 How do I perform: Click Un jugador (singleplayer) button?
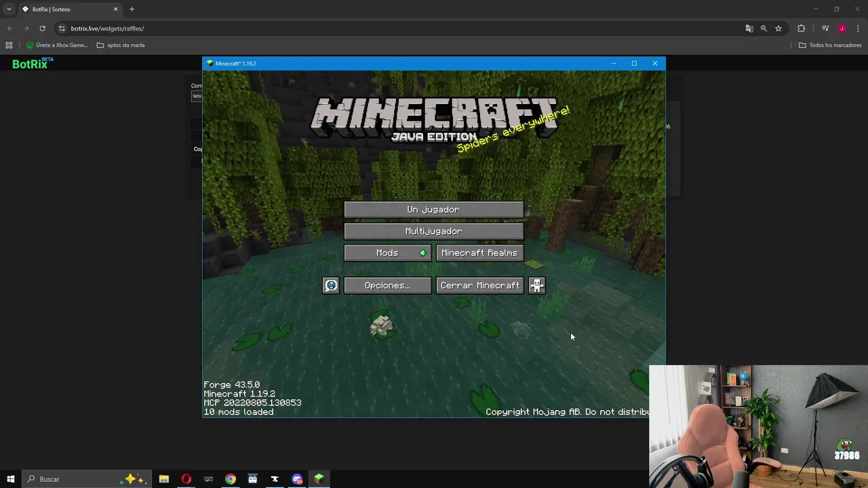tap(433, 209)
